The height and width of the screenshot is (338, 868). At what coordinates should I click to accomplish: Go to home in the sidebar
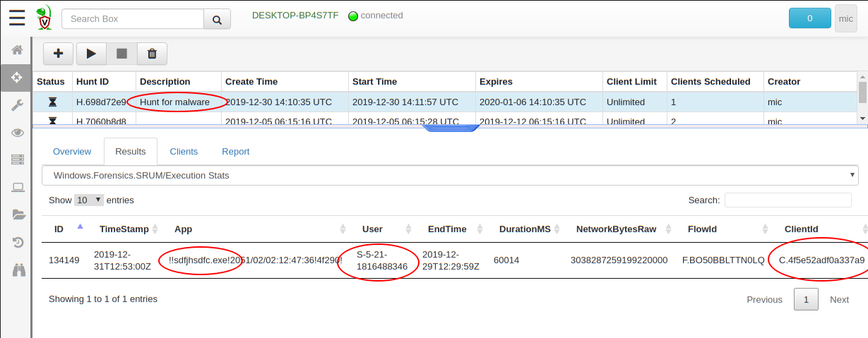pos(18,50)
